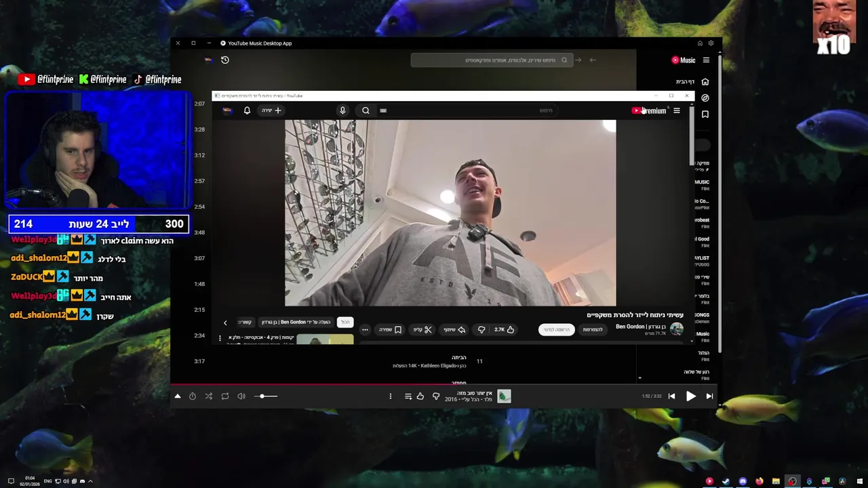Select the 'All' filter chip
Image resolution: width=868 pixels, height=488 pixels.
[345, 322]
